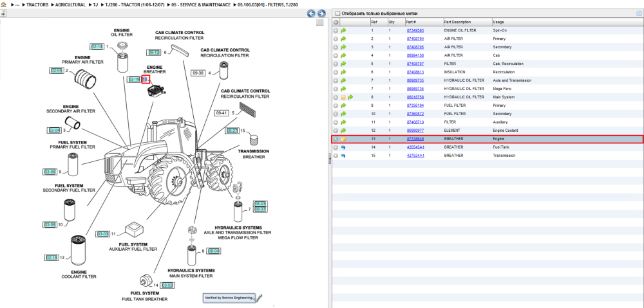
Task: Add FUEL FILTER Secondary row using its circle icon
Action: pyautogui.click(x=336, y=114)
